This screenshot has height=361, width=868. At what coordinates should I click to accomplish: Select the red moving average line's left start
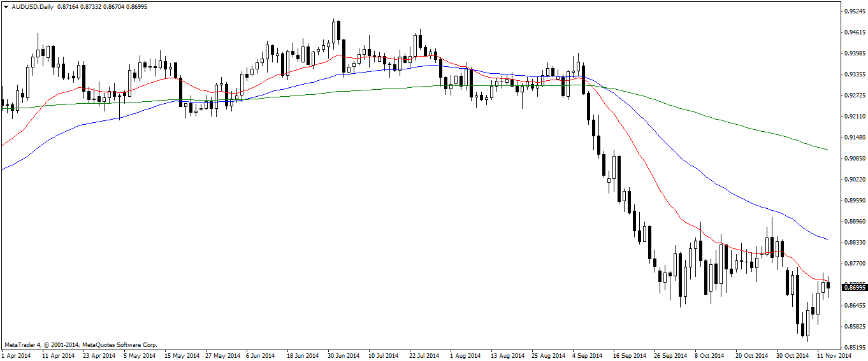click(x=3, y=145)
